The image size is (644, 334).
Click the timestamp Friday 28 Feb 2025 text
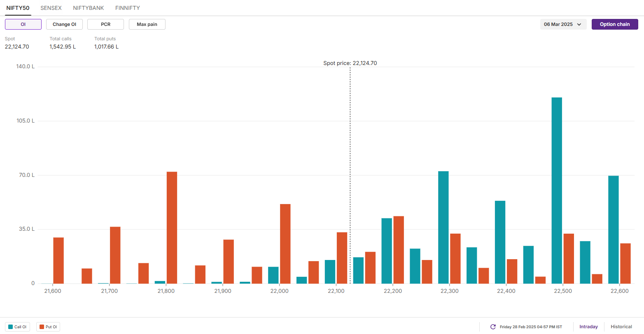point(531,327)
